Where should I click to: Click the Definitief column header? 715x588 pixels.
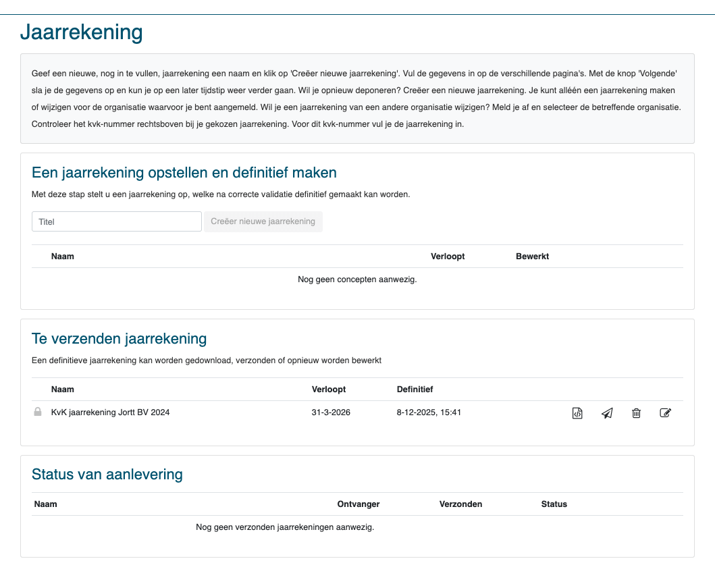point(415,390)
